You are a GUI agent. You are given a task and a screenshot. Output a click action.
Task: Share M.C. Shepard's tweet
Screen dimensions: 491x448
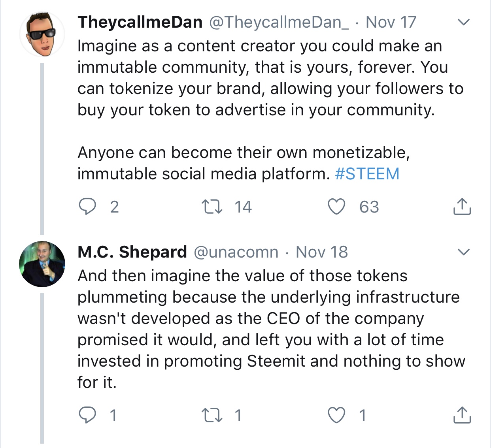coord(462,415)
